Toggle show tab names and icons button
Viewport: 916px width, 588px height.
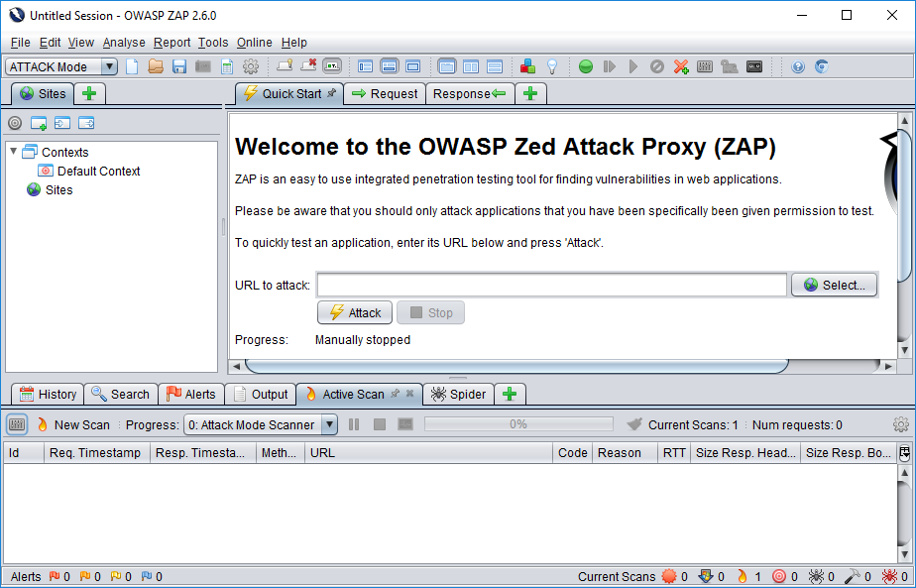pos(332,66)
